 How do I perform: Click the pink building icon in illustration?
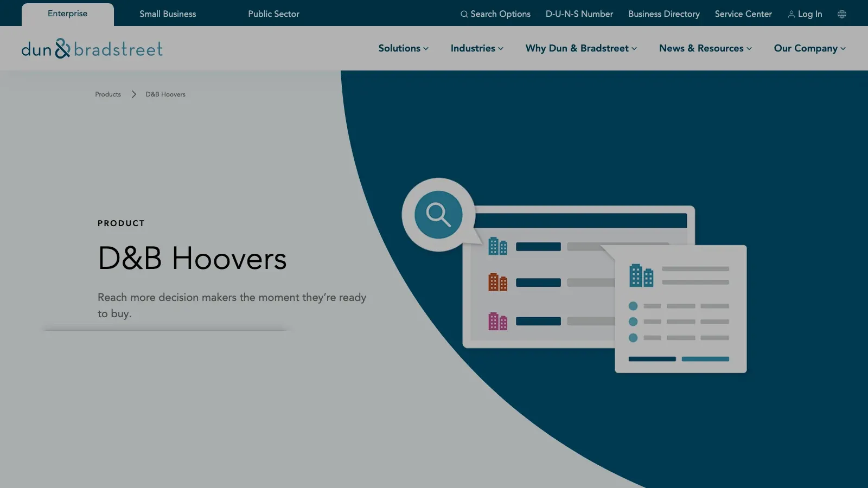[x=497, y=321]
